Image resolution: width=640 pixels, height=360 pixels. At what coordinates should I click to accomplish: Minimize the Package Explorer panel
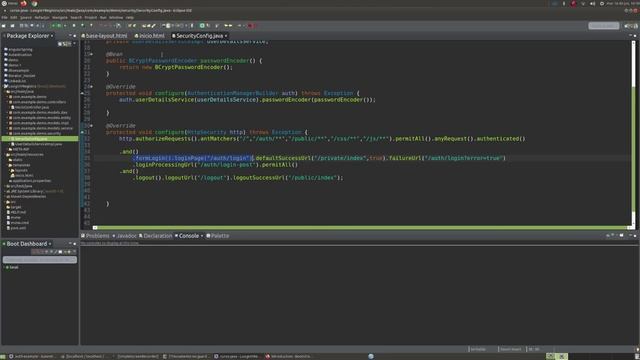(70, 36)
